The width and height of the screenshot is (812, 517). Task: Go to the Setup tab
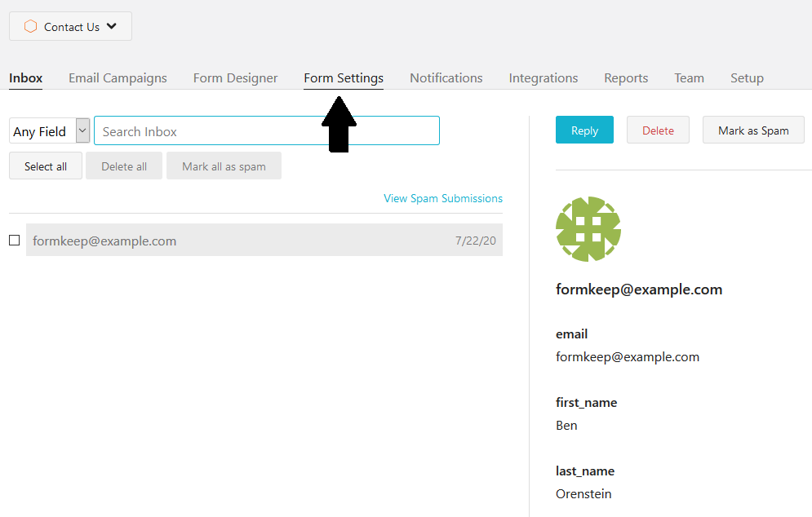pos(747,78)
